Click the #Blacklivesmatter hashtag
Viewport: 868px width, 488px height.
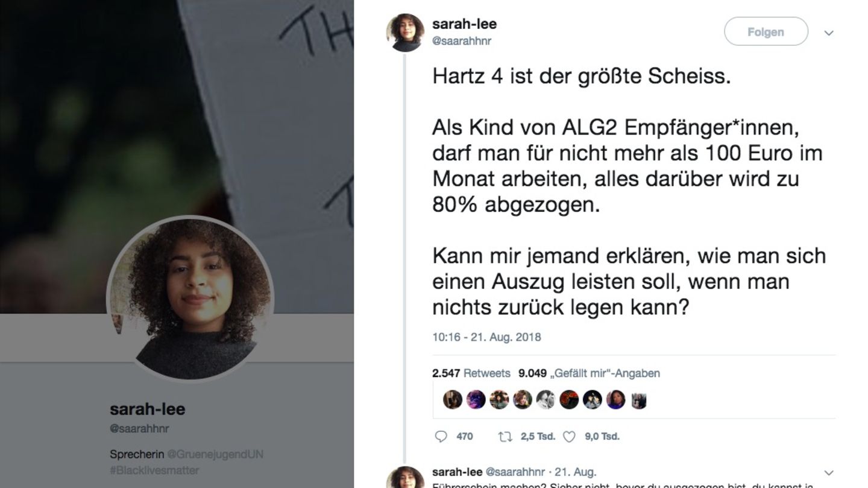coord(154,470)
